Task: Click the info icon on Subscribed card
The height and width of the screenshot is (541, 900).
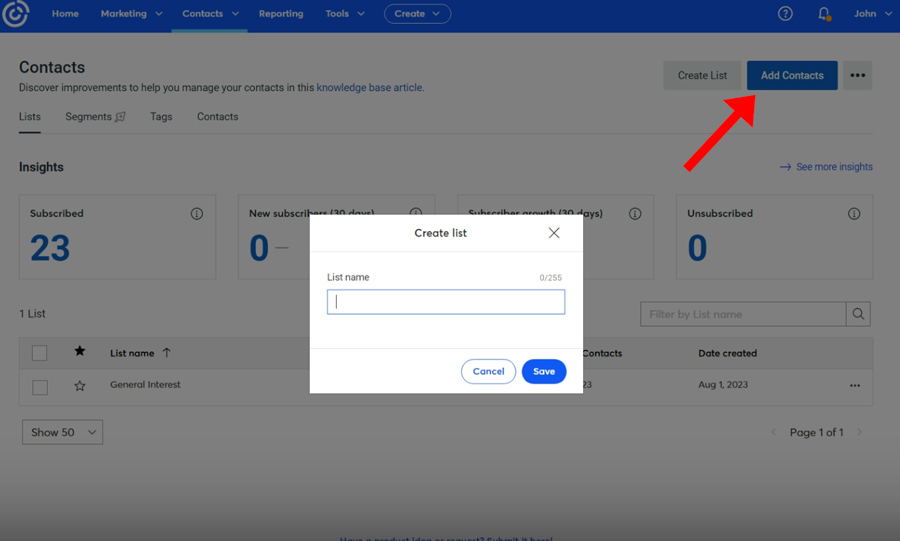Action: [x=197, y=213]
